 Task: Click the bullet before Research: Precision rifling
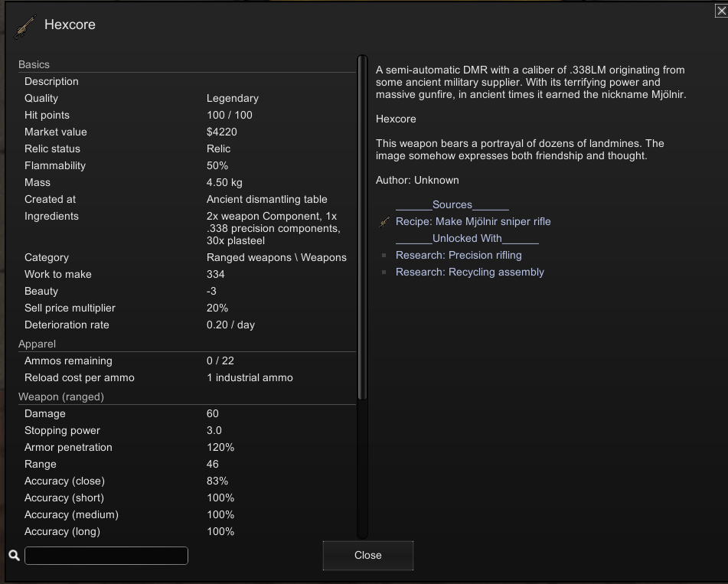384,256
